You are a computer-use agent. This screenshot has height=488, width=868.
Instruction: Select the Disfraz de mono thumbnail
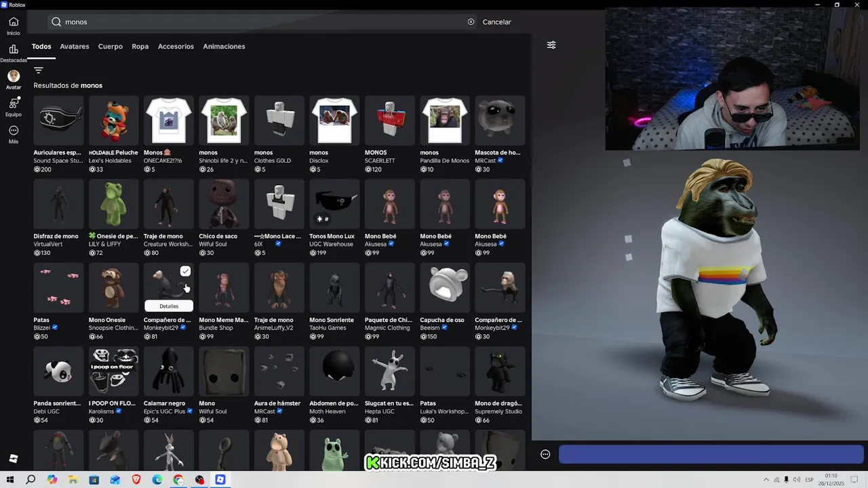[x=59, y=204]
